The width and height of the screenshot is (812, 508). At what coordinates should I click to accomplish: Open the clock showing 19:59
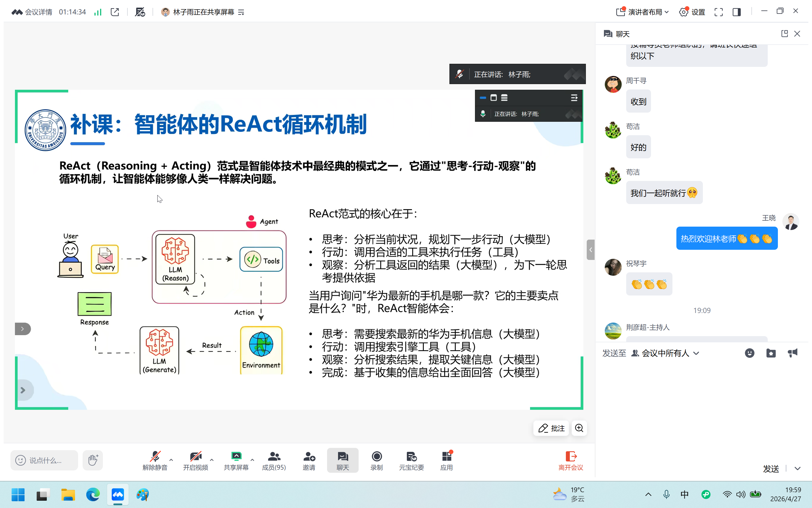(x=785, y=494)
